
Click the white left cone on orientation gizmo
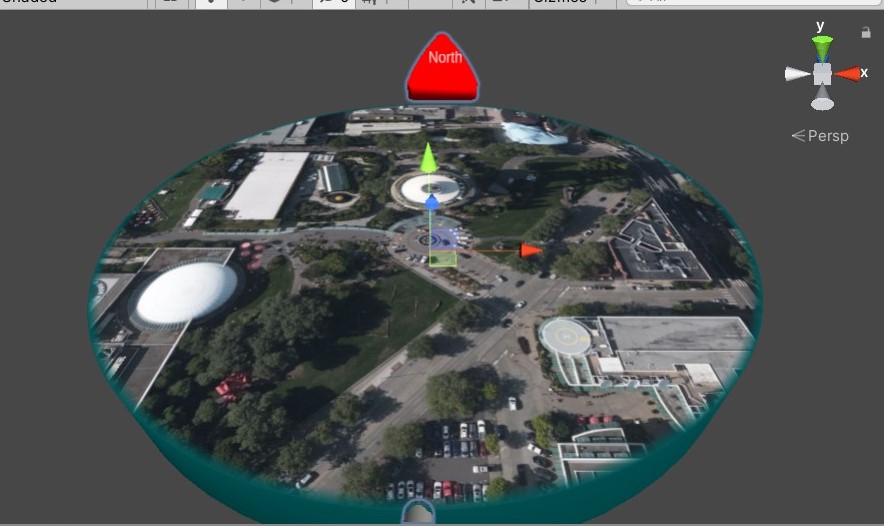click(798, 74)
